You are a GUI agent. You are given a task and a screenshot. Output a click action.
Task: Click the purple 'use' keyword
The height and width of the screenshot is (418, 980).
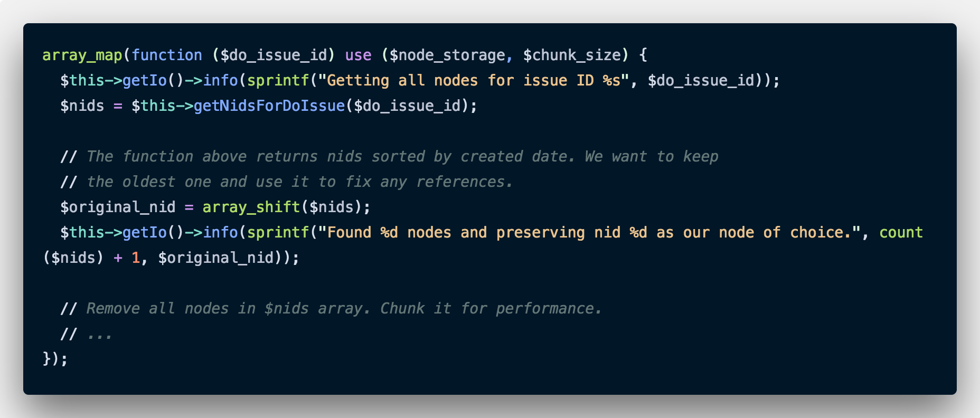(358, 55)
